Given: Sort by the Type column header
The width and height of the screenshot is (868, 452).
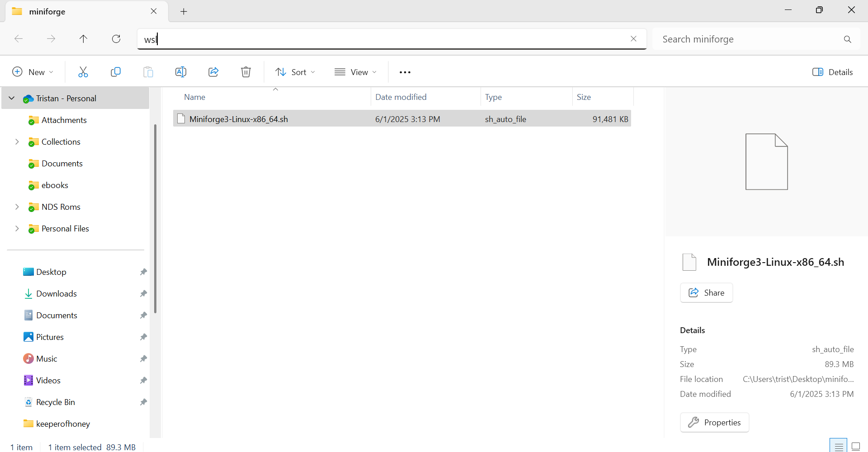Looking at the screenshot, I should 526,97.
